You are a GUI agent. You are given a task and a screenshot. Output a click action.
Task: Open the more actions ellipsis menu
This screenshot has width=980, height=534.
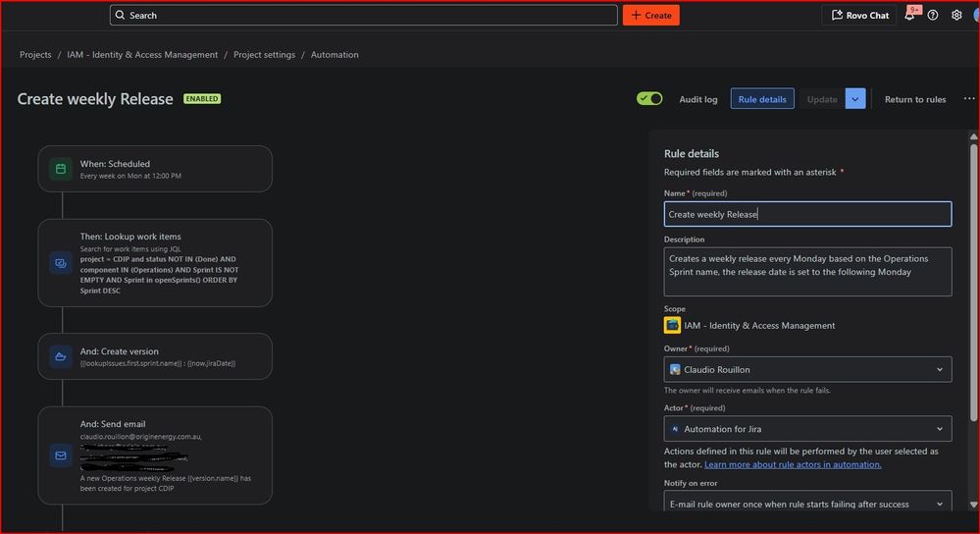coord(969,99)
